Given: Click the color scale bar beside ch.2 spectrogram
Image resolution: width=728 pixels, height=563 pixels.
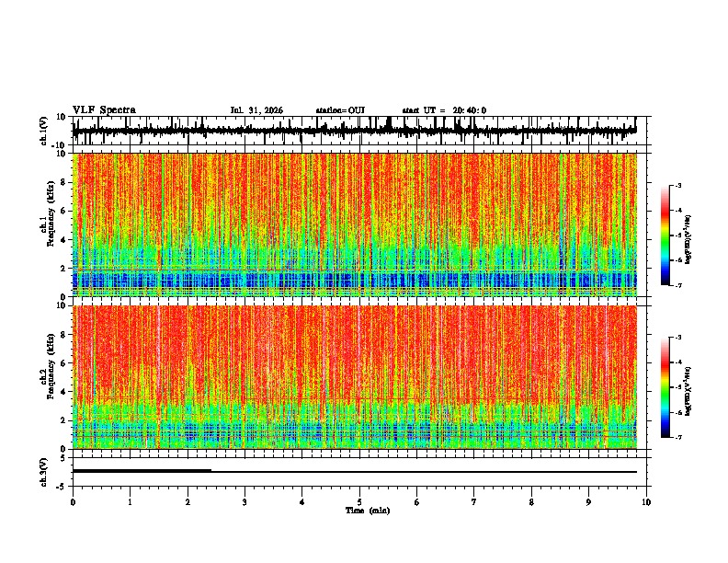Looking at the screenshot, I should tap(665, 387).
